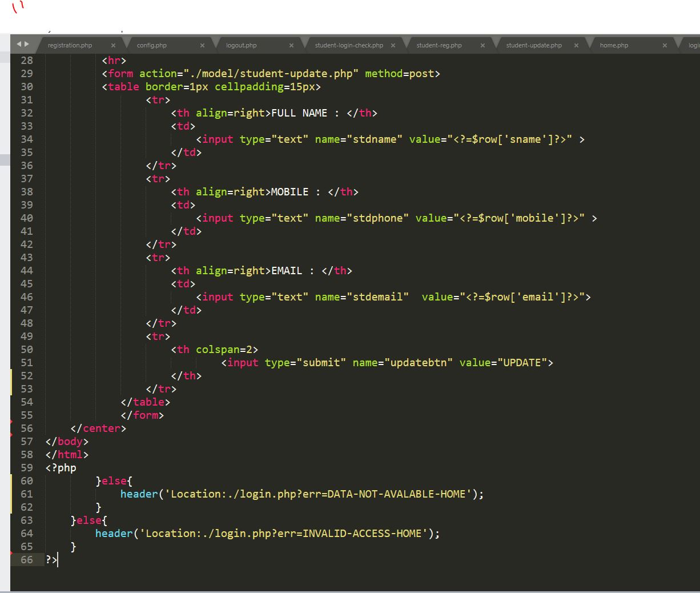
Task: Click line number 40 in the gutter
Action: click(x=27, y=218)
